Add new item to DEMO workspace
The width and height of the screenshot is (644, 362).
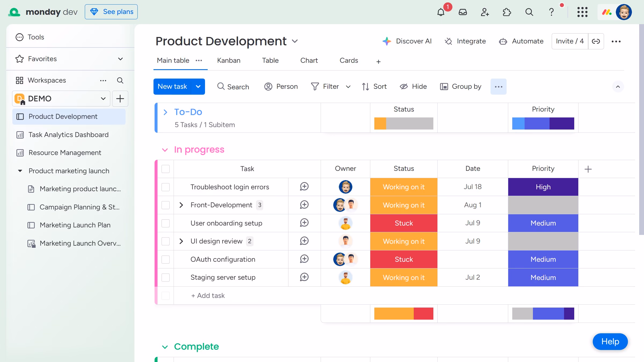pyautogui.click(x=120, y=99)
